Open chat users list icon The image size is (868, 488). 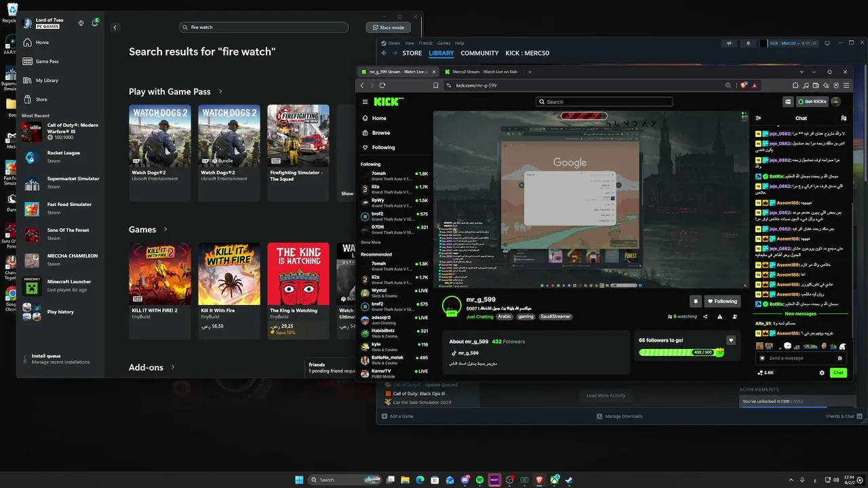[843, 118]
